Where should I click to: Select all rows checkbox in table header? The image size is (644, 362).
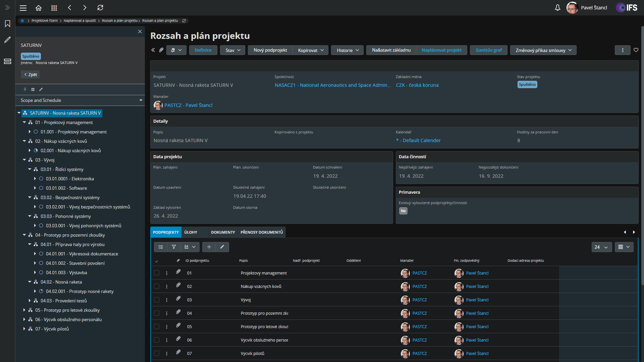click(157, 261)
